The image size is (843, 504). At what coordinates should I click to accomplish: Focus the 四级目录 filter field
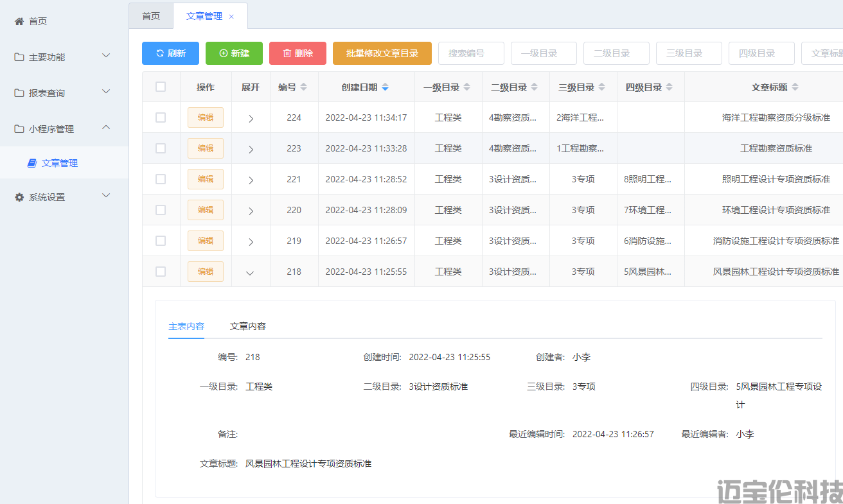[x=761, y=53]
